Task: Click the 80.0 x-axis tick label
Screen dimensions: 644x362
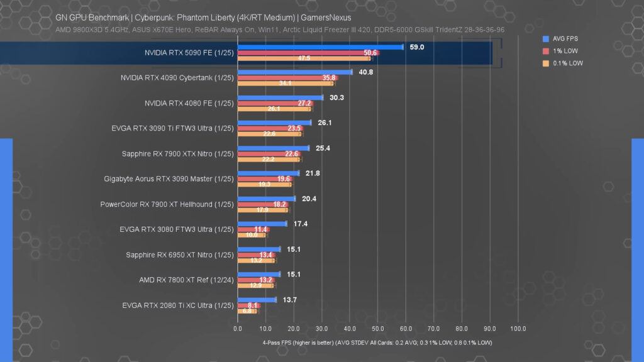Action: tap(462, 329)
